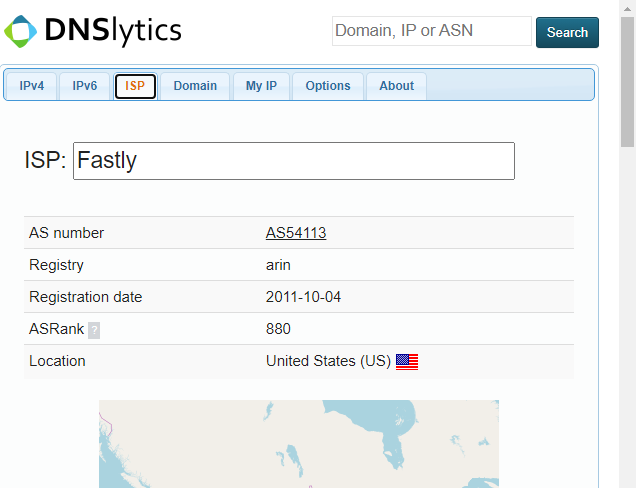Switch to the Options tab

click(328, 86)
